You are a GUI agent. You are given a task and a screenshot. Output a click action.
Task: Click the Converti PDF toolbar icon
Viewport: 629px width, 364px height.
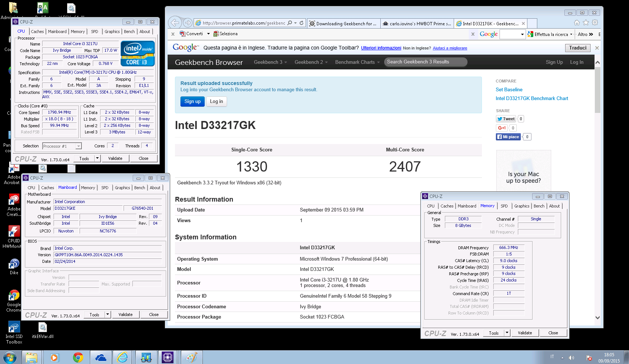point(191,34)
